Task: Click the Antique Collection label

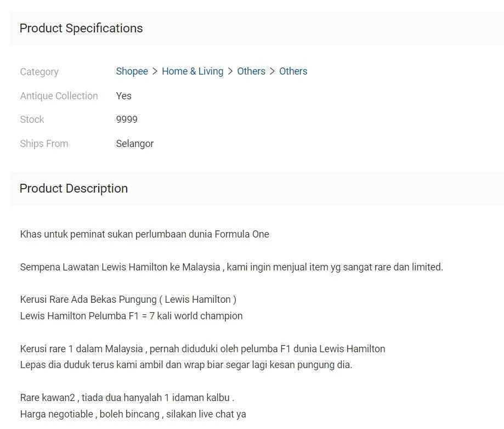Action: (x=59, y=96)
